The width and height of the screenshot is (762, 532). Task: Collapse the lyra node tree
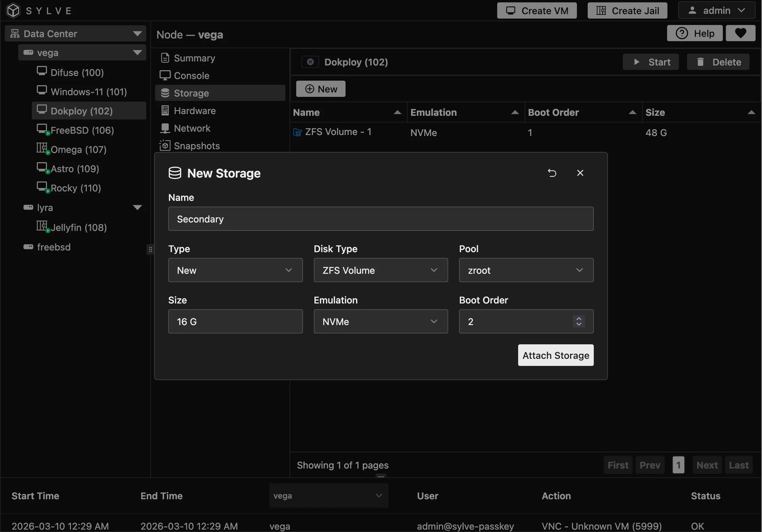tap(137, 207)
